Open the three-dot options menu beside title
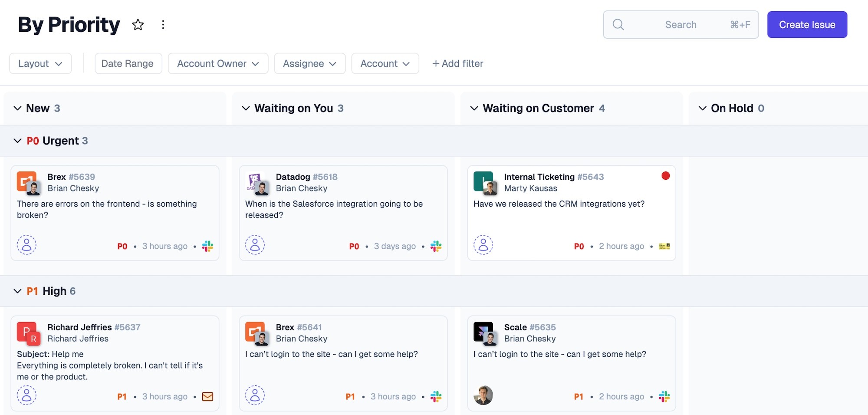868x415 pixels. (x=163, y=25)
